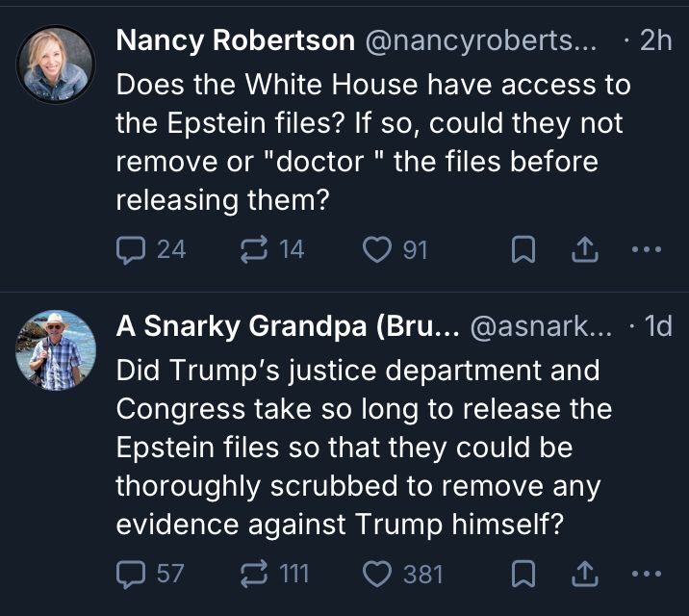This screenshot has width=689, height=616.
Task: Share Nancy Robertson's tweet
Action: click(584, 250)
